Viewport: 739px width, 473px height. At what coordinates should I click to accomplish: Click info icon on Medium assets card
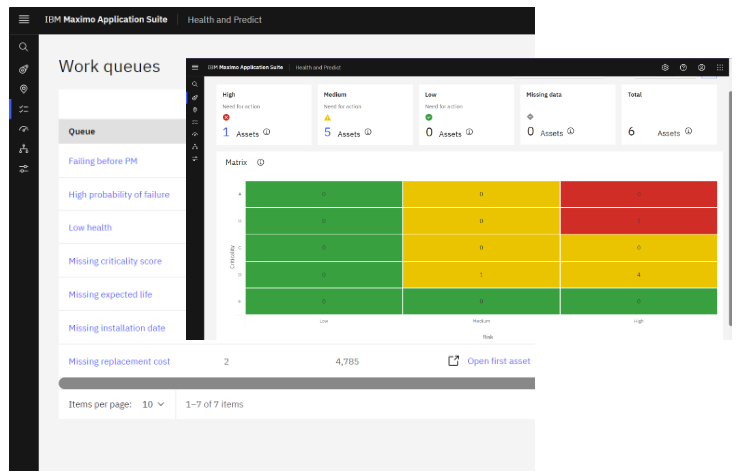368,132
